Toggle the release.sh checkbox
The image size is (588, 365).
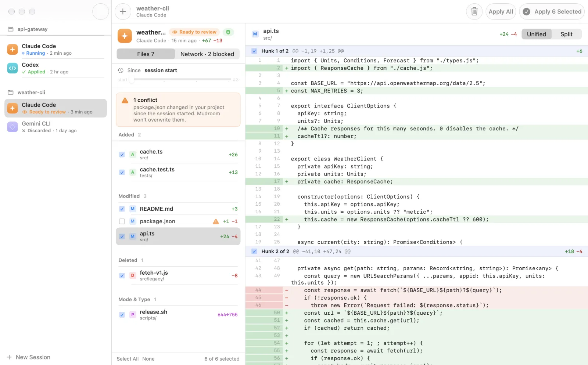122,315
